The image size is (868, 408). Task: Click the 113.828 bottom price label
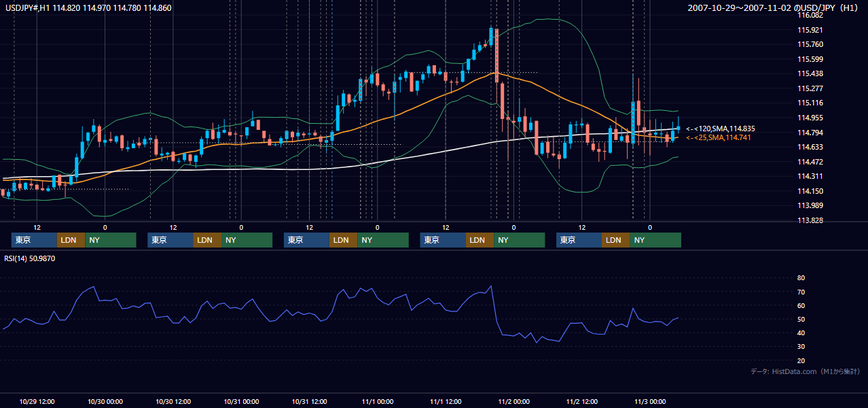pyautogui.click(x=811, y=220)
